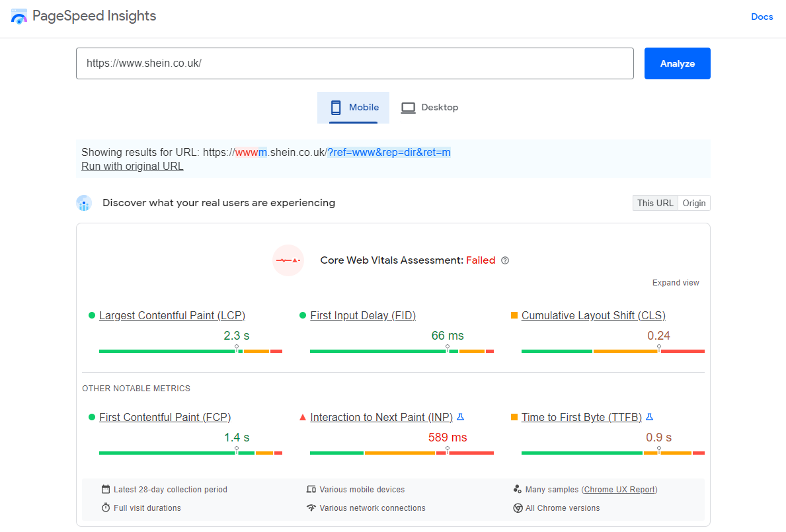The height and width of the screenshot is (532, 786).
Task: Click 'Various network connections' text
Action: tap(372, 508)
